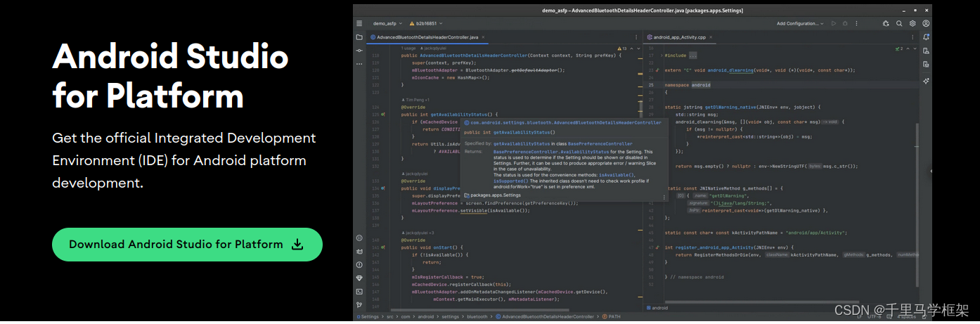Click AdvancedBluetoothDetailsHeaderController breadcrumb

pyautogui.click(x=545, y=316)
